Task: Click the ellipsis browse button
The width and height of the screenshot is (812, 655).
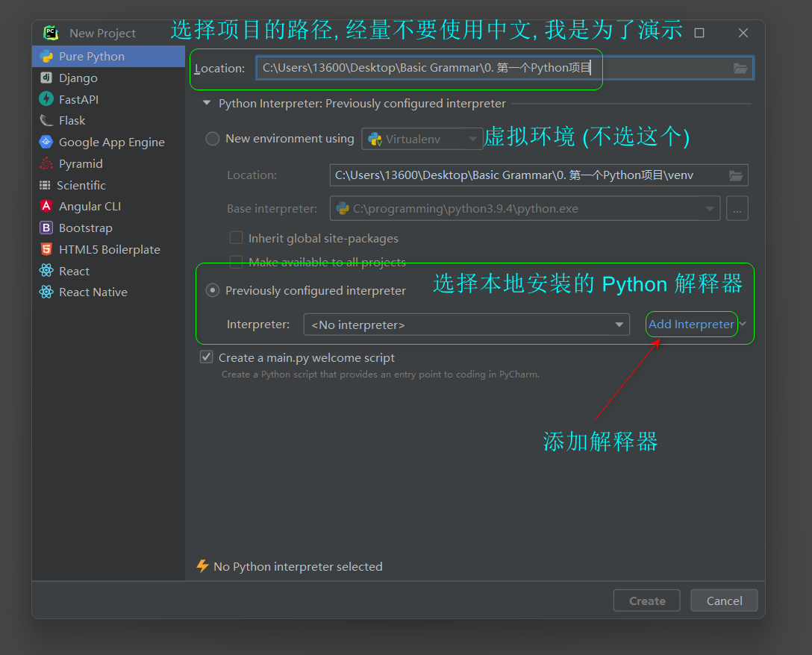Action: click(737, 209)
